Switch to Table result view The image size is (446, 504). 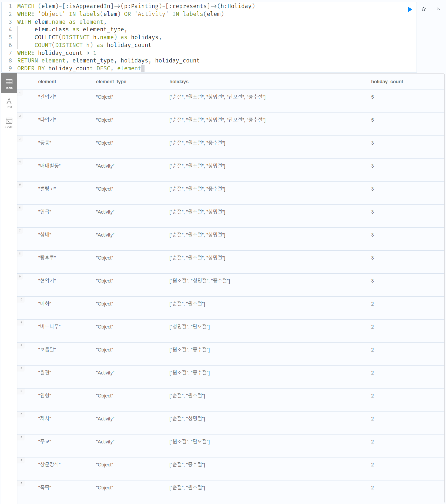pyautogui.click(x=9, y=84)
